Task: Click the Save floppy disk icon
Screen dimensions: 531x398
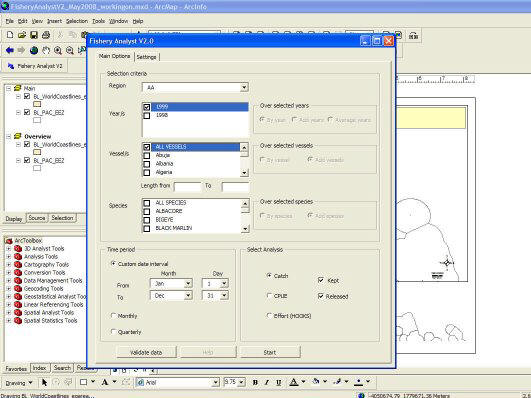Action: [34, 35]
